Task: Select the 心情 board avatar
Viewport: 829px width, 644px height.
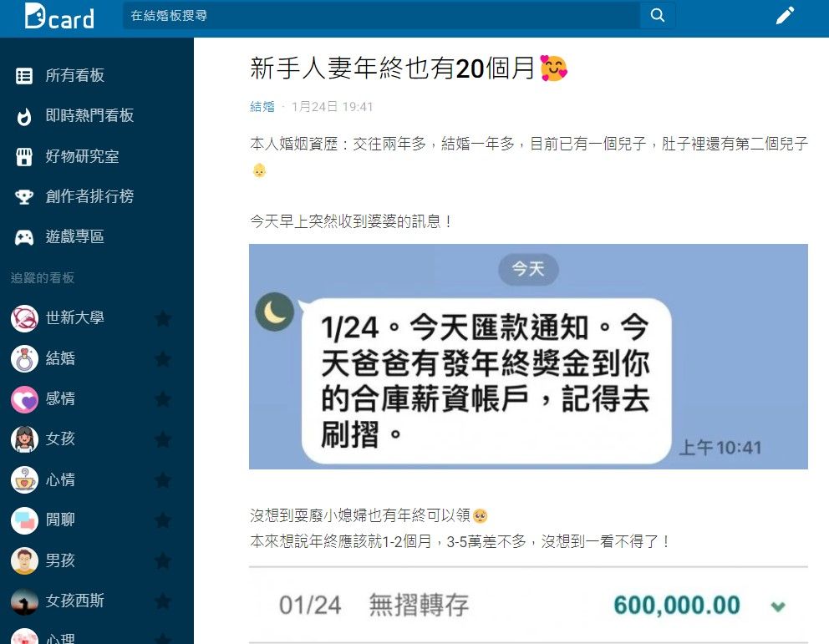Action: point(24,479)
